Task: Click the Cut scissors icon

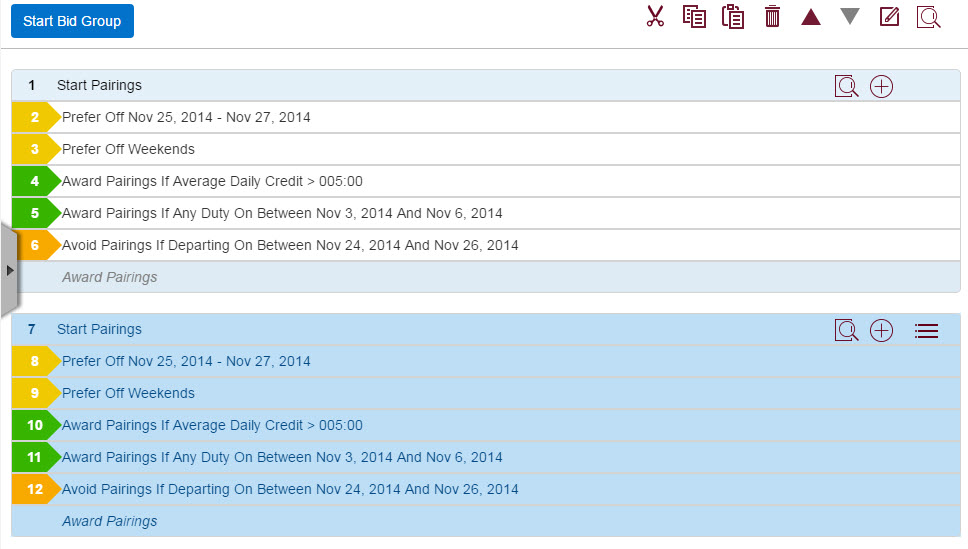Action: pos(655,17)
